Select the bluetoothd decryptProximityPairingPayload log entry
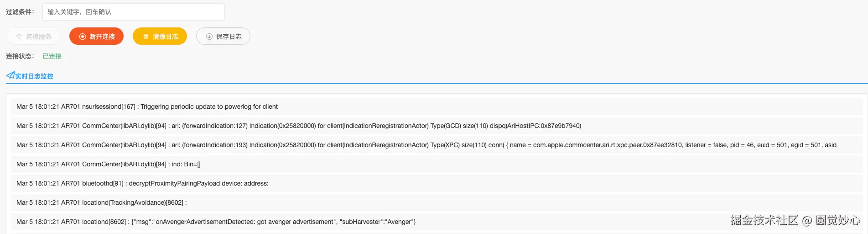 click(142, 183)
